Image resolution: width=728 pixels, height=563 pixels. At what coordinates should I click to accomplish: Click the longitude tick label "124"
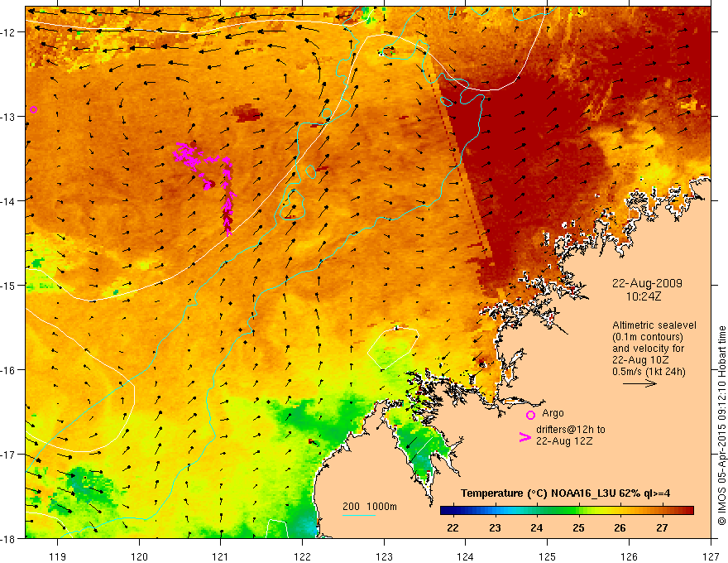(466, 556)
